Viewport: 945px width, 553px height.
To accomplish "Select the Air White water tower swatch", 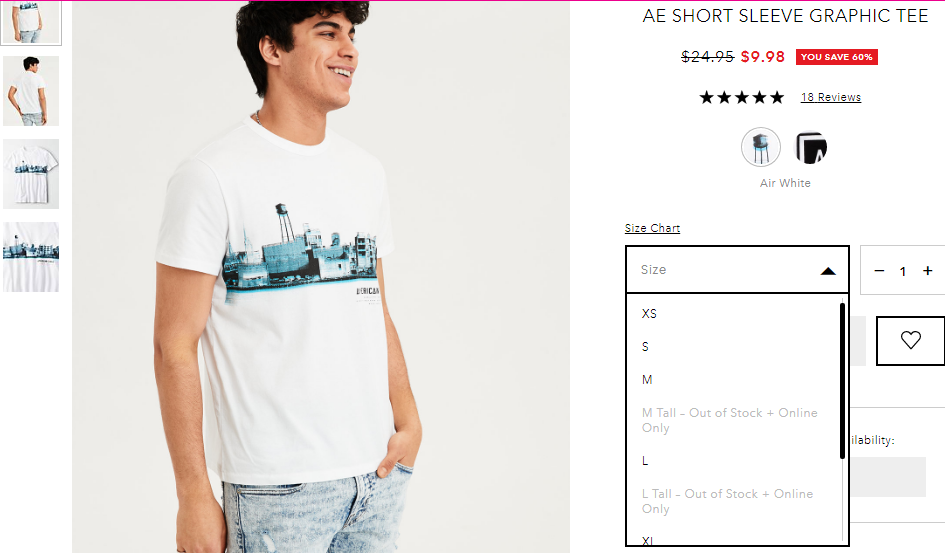I will click(761, 147).
